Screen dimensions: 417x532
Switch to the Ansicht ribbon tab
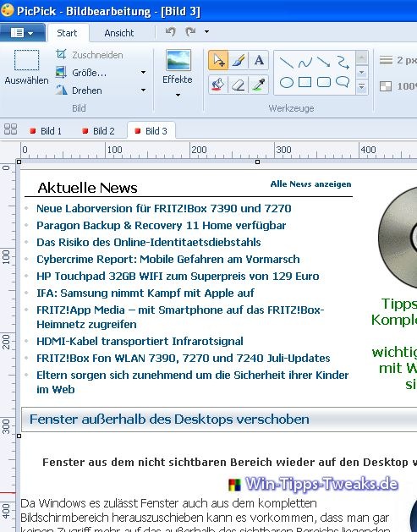(x=119, y=33)
